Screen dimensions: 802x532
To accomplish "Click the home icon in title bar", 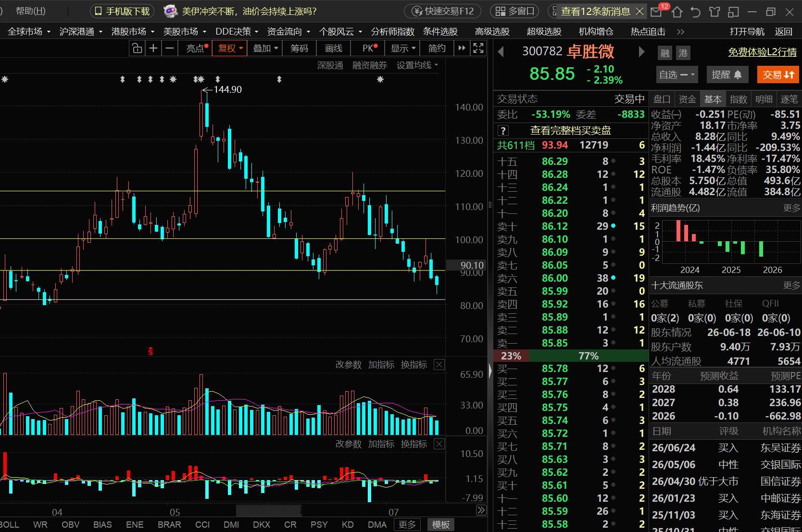I will pyautogui.click(x=677, y=12).
